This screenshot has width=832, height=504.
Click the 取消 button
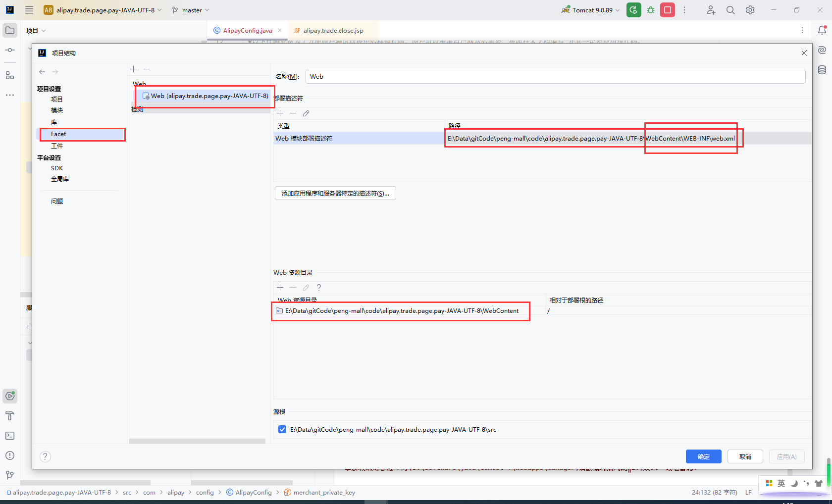click(745, 456)
